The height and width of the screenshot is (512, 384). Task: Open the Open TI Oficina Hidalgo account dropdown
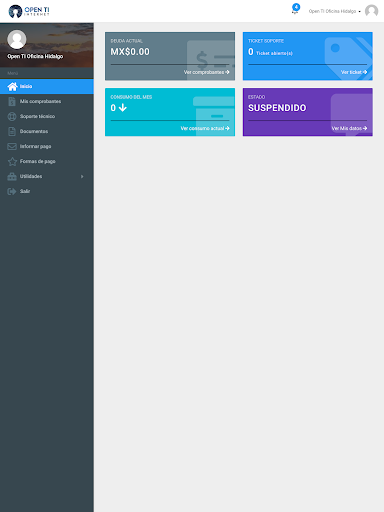pyautogui.click(x=334, y=11)
